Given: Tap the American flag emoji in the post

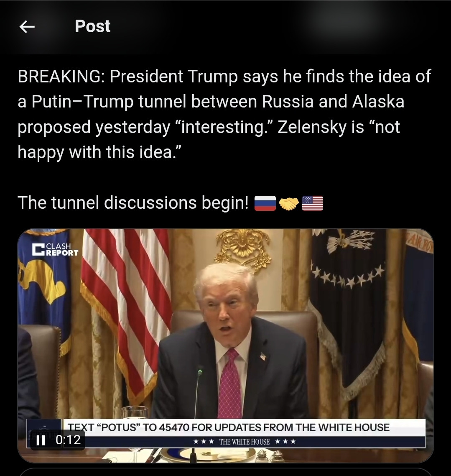Looking at the screenshot, I should pos(313,203).
